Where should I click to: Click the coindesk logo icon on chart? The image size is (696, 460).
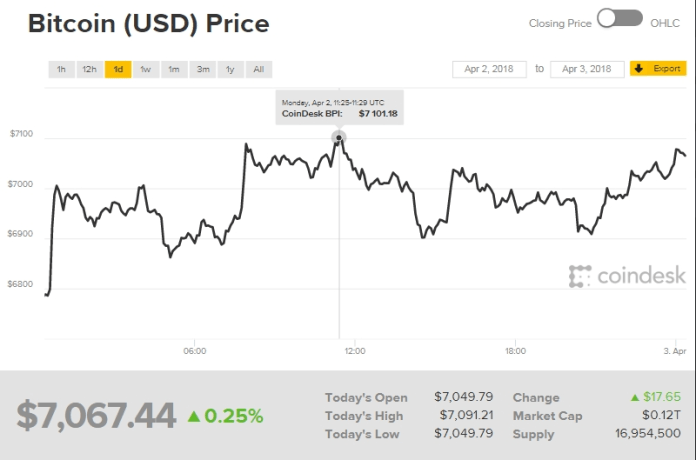(579, 276)
